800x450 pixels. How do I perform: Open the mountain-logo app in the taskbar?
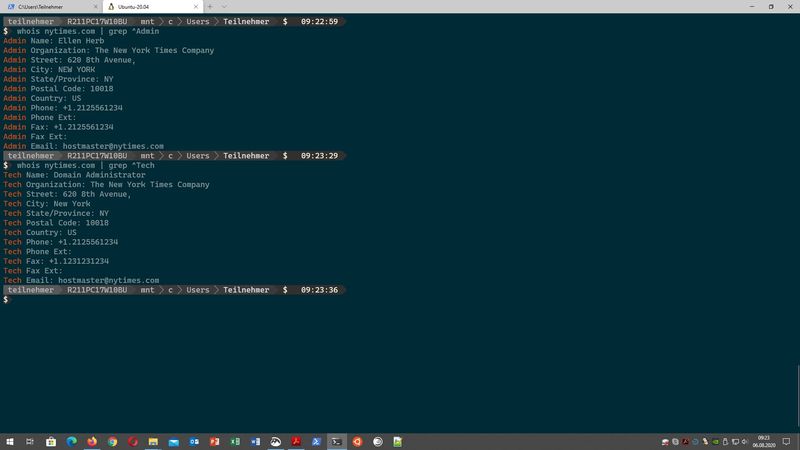[276, 442]
